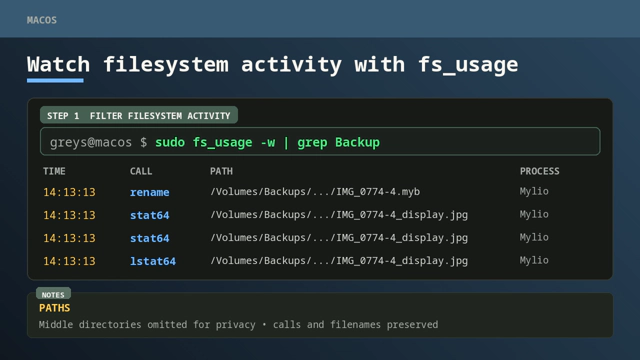Click the 'sudo fs_usage -w | grep Backup' command
640x360 pixels.
(267, 142)
